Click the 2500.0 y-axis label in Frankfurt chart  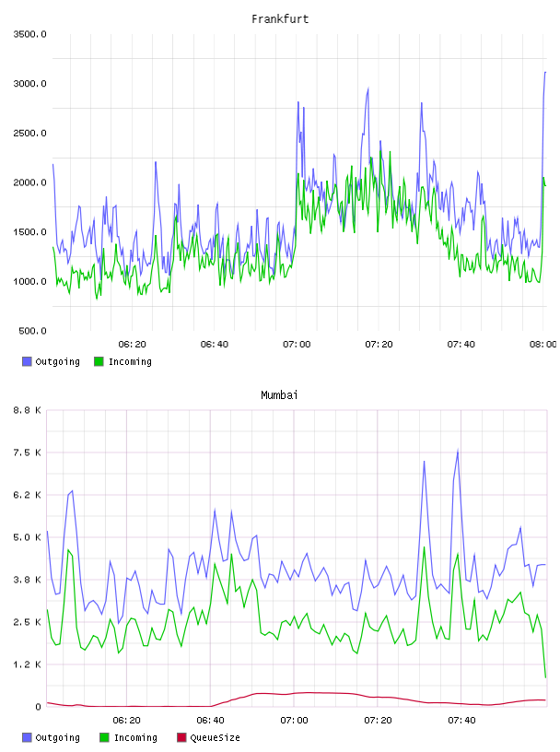click(29, 133)
